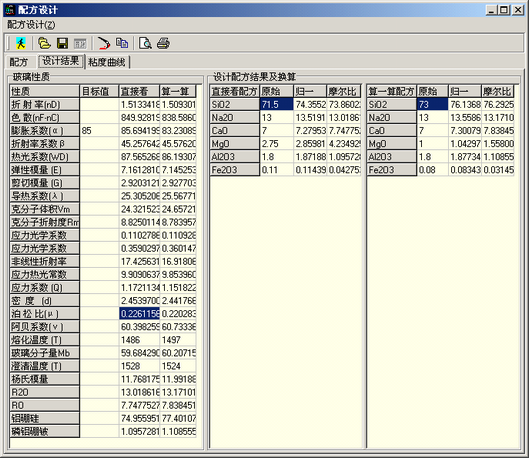This screenshot has width=529, height=458.
Task: Click the running man icon in toolbar
Action: click(21, 43)
